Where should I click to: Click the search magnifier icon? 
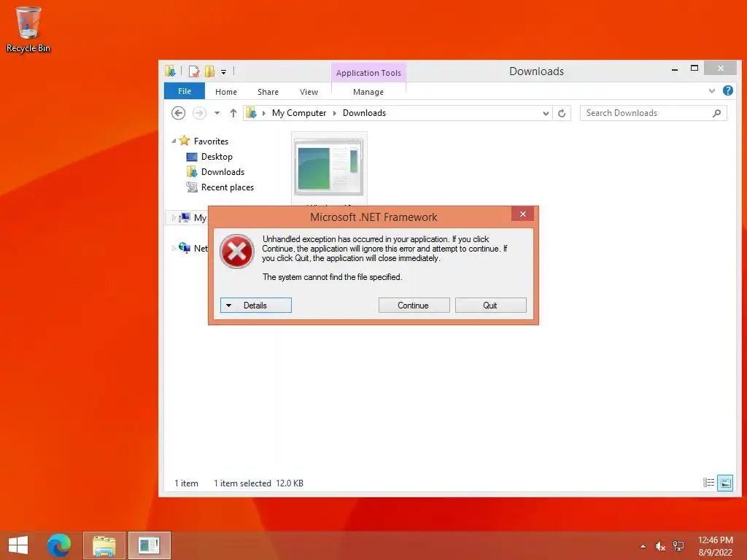[716, 113]
